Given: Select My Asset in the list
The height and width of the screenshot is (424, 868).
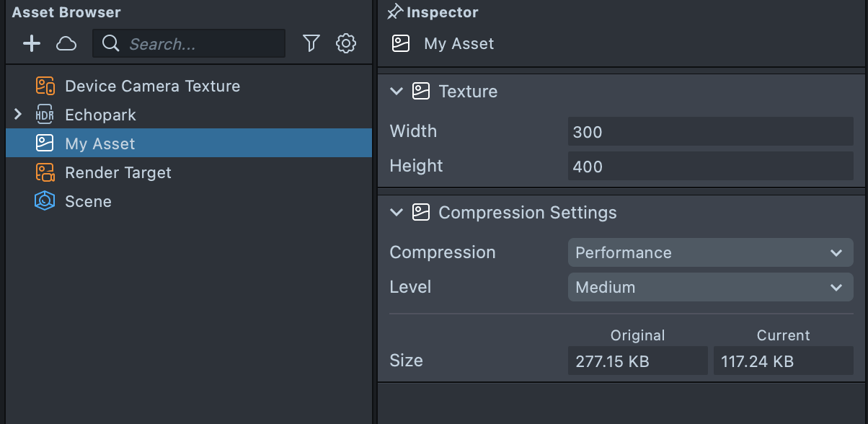Looking at the screenshot, I should 100,143.
